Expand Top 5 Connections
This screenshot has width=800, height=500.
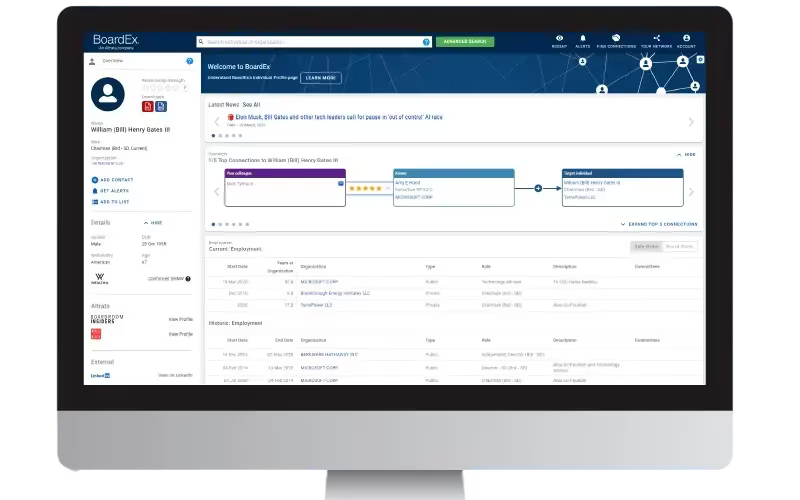[659, 224]
